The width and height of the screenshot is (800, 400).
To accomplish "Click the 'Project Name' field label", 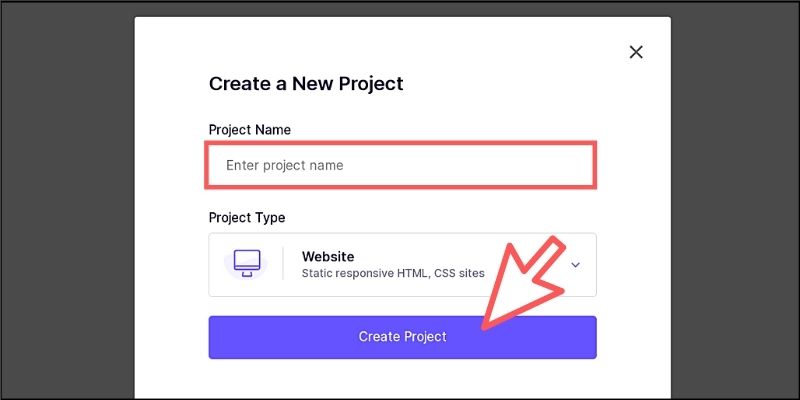I will (x=249, y=130).
